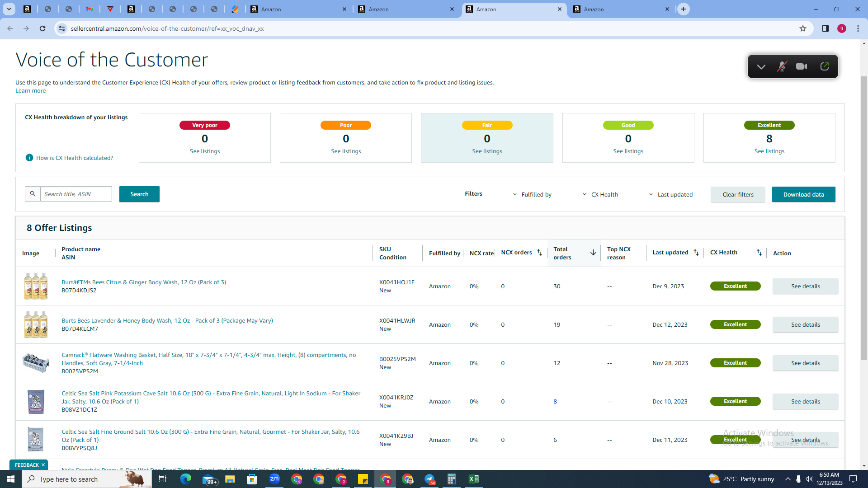Collapse the floating meeting toolbar chevron

(761, 67)
